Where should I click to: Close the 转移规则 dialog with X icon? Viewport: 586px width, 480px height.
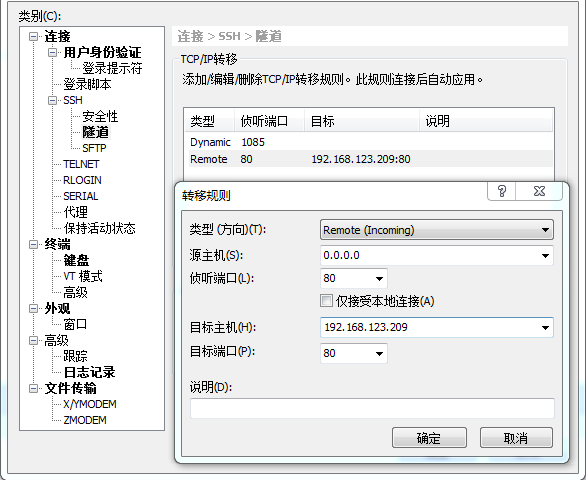(x=539, y=191)
